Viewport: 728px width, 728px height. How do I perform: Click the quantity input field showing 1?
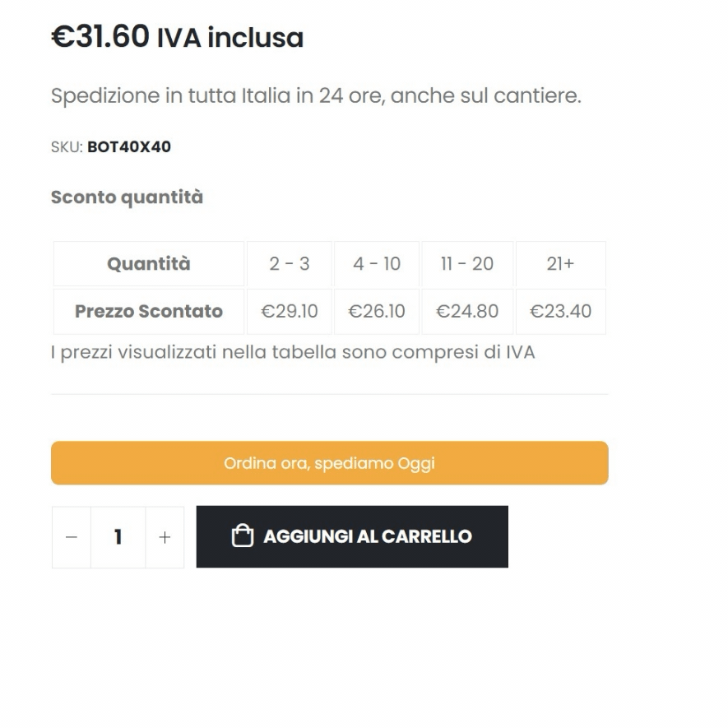[118, 537]
